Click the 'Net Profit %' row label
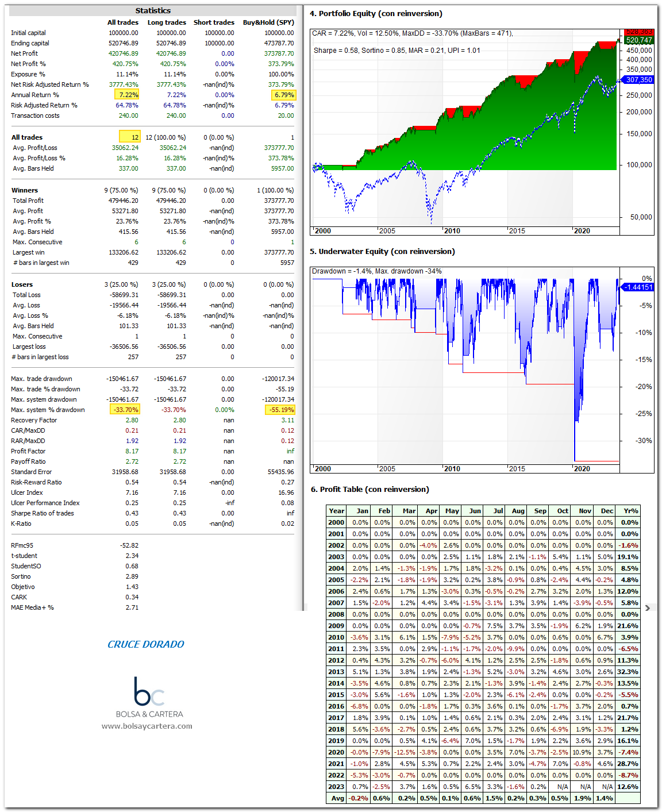 point(28,64)
